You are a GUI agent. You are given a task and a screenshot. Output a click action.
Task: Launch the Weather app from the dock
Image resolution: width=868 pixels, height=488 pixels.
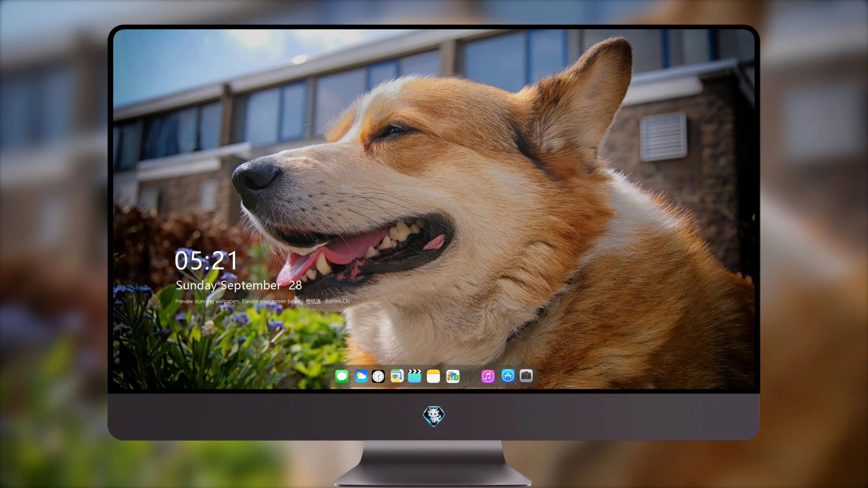361,376
